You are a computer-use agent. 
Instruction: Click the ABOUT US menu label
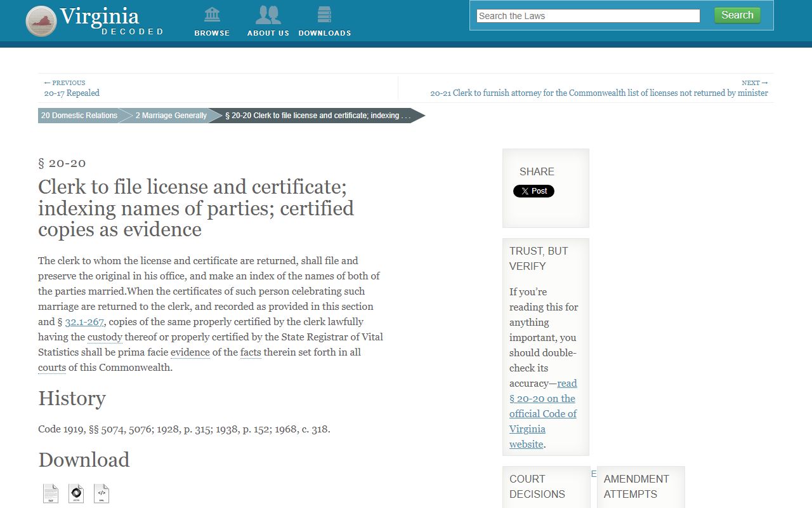[268, 33]
